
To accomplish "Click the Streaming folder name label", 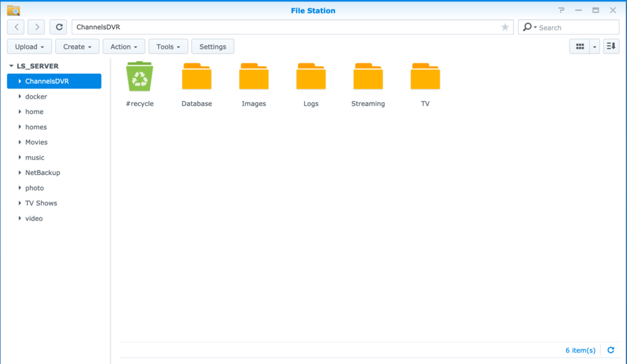I will pyautogui.click(x=368, y=103).
